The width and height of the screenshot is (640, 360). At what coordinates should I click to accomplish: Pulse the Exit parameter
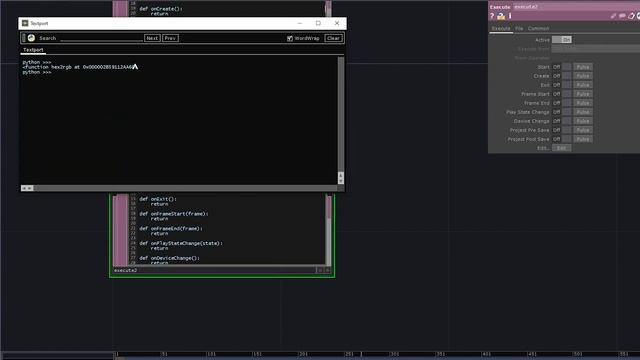(583, 85)
